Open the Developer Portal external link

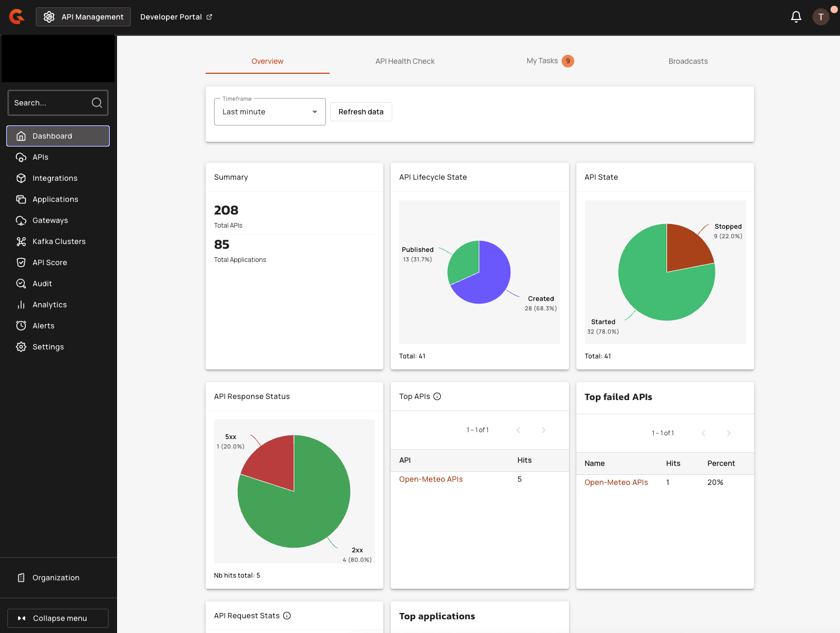click(176, 17)
